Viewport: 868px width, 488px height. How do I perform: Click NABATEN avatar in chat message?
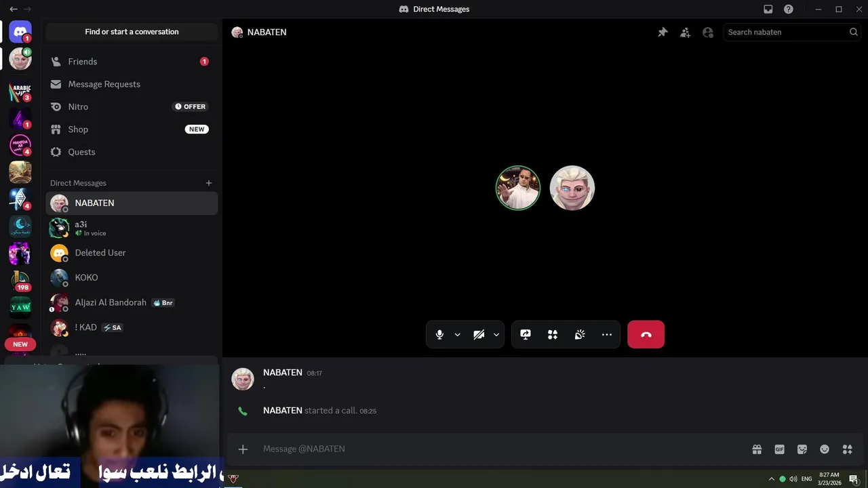(x=243, y=379)
